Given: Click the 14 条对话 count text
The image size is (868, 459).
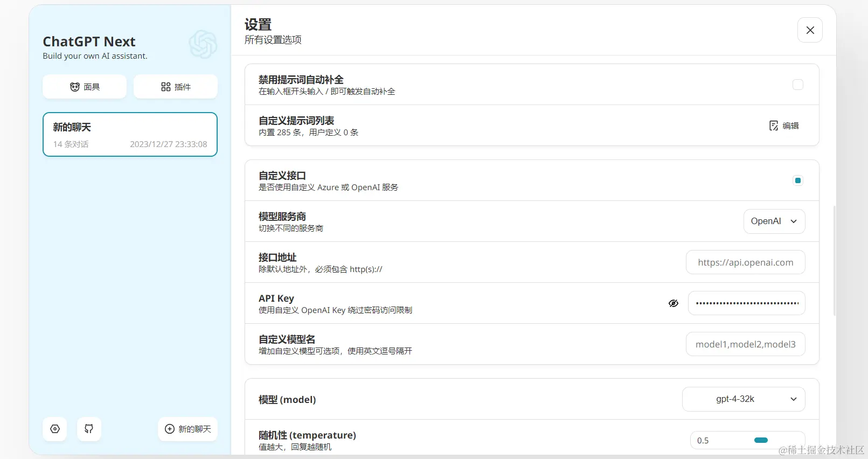Looking at the screenshot, I should (71, 144).
